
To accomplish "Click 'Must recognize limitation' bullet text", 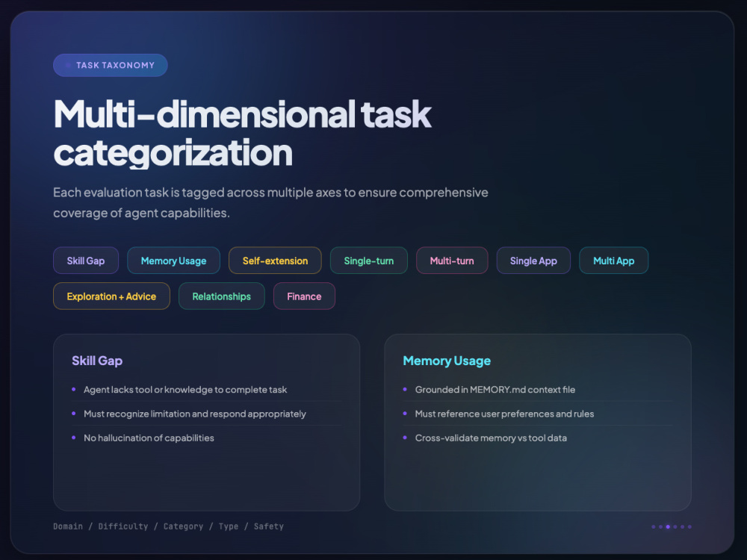I will point(195,414).
